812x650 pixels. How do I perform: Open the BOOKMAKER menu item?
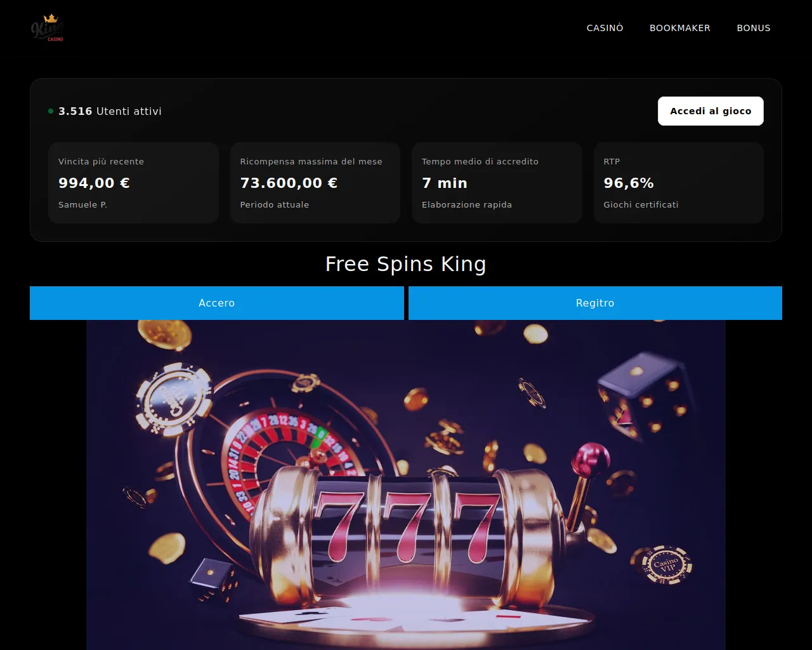point(679,28)
